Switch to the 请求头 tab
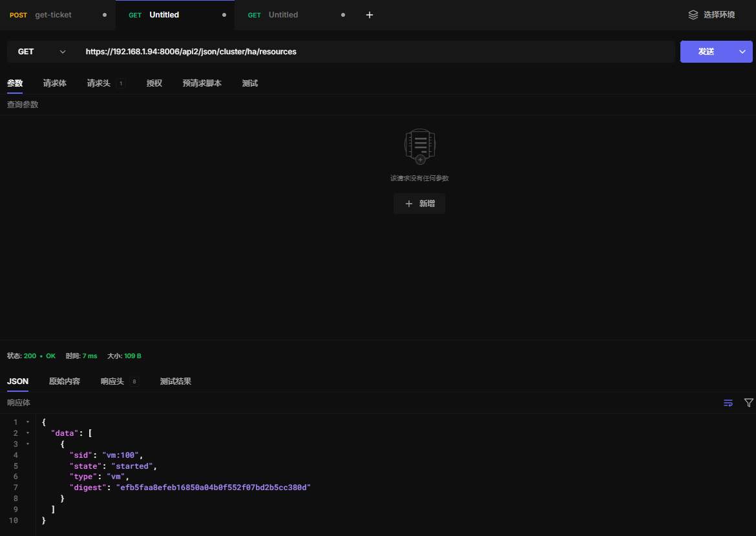Screen dimensions: 756x536 point(99,83)
